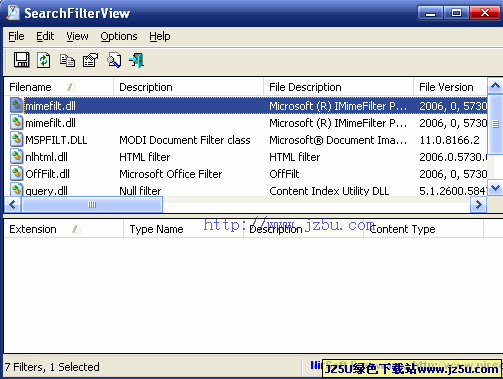Open the Options menu
This screenshot has height=379, width=503.
click(x=119, y=36)
